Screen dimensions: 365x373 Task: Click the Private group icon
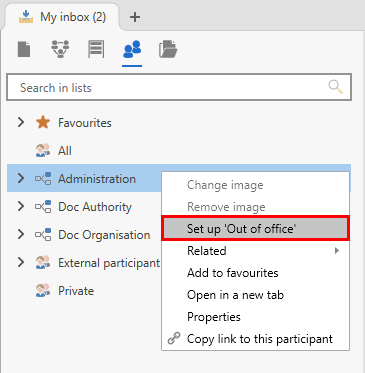[x=43, y=291]
